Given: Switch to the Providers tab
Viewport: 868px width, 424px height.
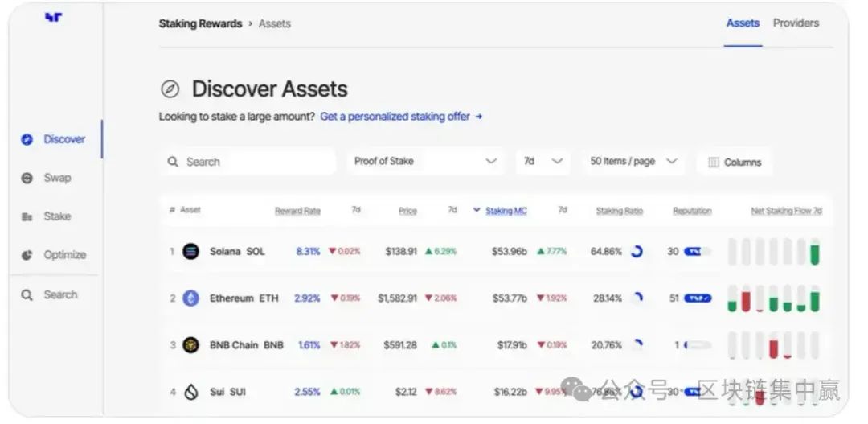Looking at the screenshot, I should [796, 23].
